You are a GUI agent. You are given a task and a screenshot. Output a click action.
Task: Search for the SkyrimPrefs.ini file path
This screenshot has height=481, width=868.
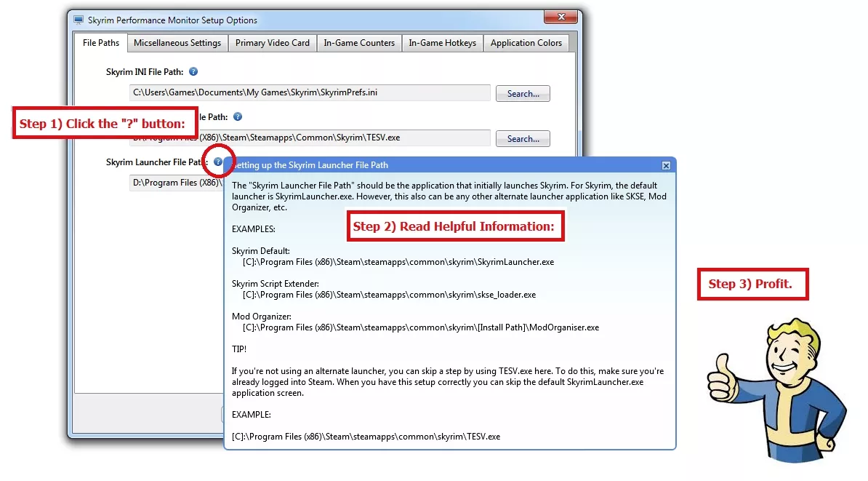pos(523,94)
